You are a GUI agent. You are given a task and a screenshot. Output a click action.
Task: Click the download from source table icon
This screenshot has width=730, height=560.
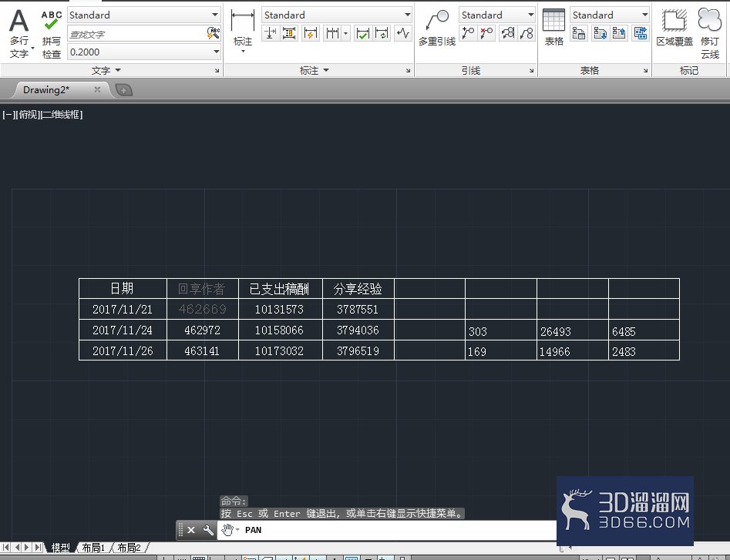[x=600, y=33]
